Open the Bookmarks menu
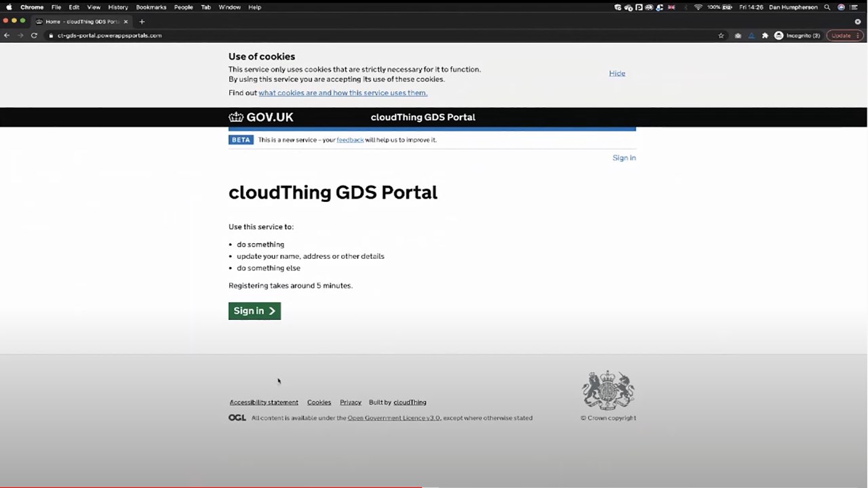The image size is (868, 488). click(151, 7)
